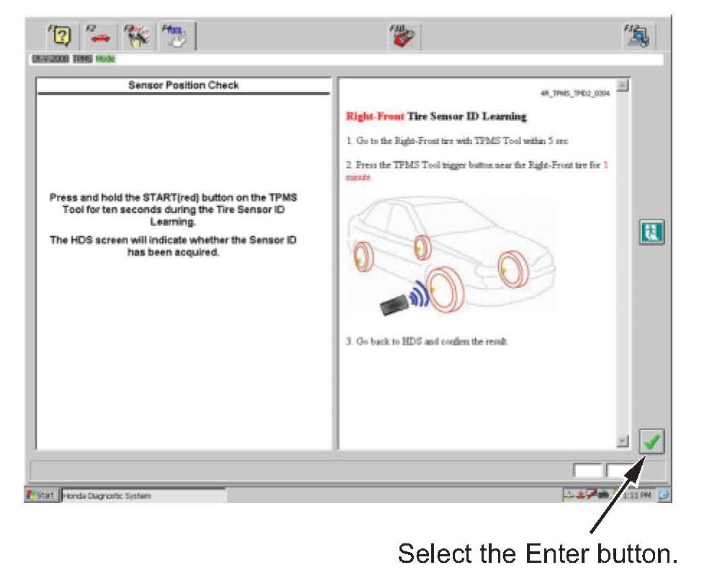Select the F4 hand tool icon
Viewport: 722px width, 588px height.
[x=176, y=36]
